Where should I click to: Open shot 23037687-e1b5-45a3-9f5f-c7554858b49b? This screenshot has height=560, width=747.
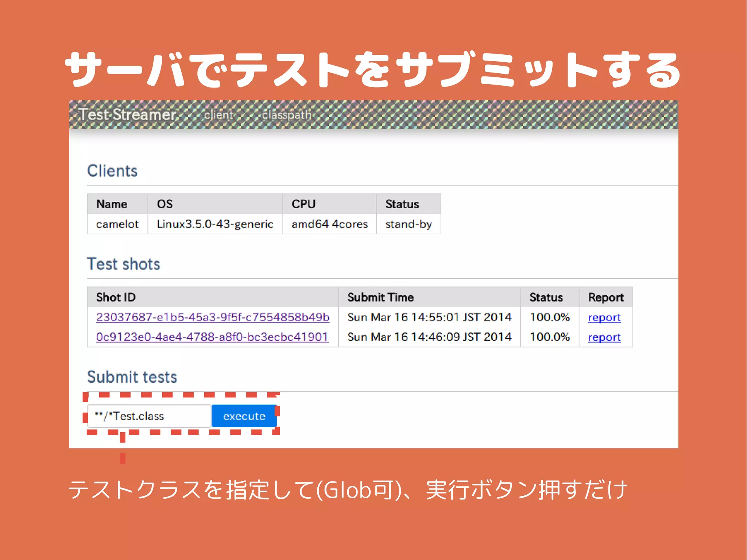213,317
